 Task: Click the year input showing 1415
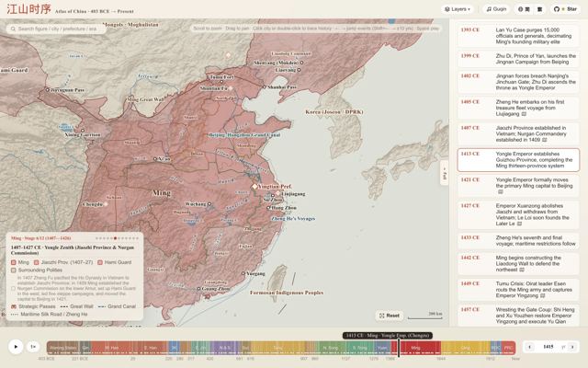(x=548, y=347)
